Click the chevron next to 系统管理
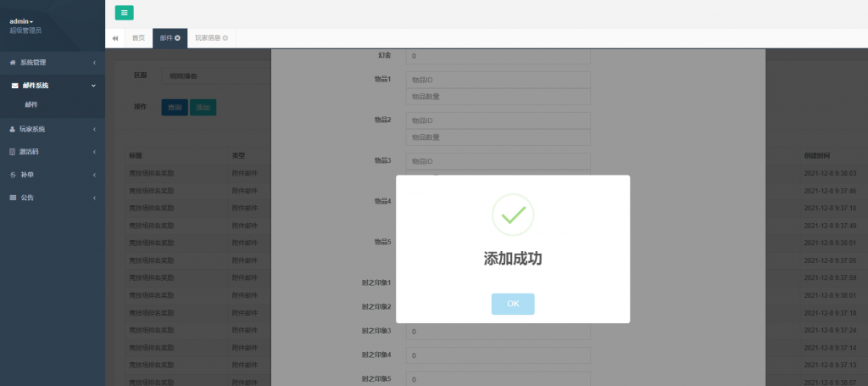Screen dimensions: 868x386 [94, 63]
